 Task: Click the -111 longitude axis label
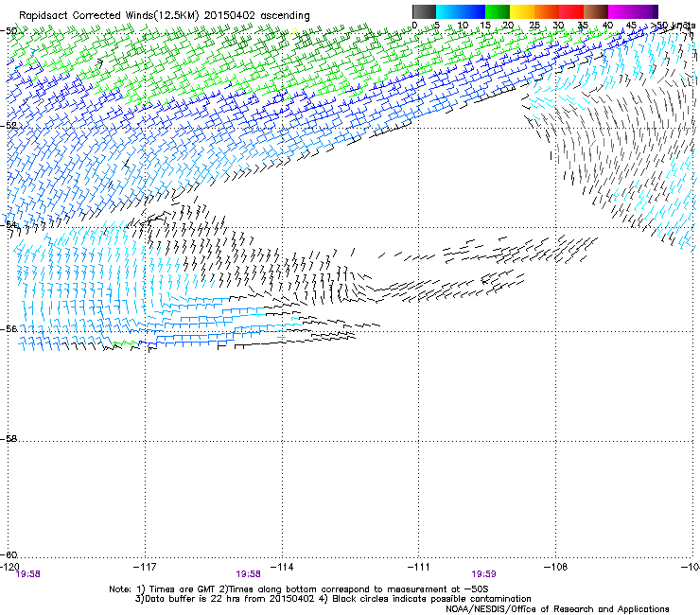pyautogui.click(x=419, y=567)
